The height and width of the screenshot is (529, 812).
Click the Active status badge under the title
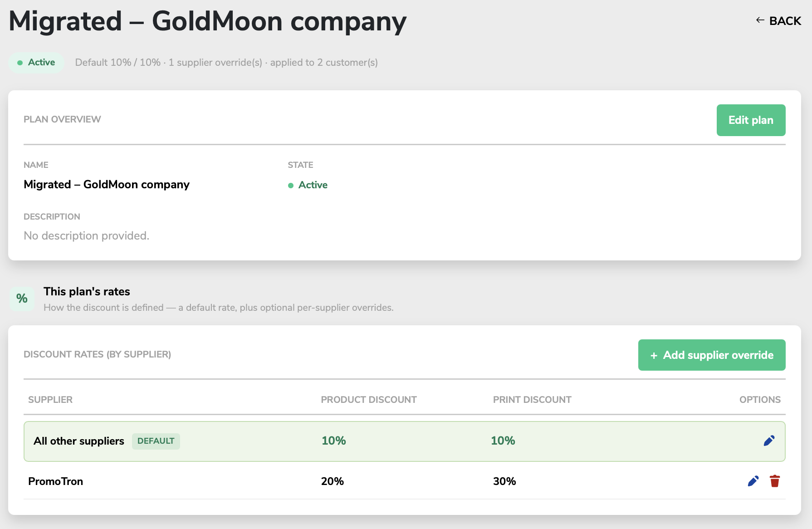[36, 63]
